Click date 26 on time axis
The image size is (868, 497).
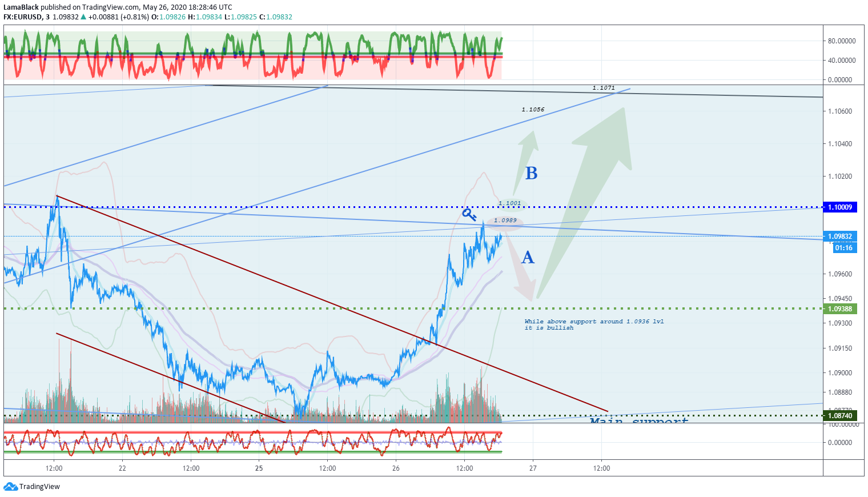396,468
